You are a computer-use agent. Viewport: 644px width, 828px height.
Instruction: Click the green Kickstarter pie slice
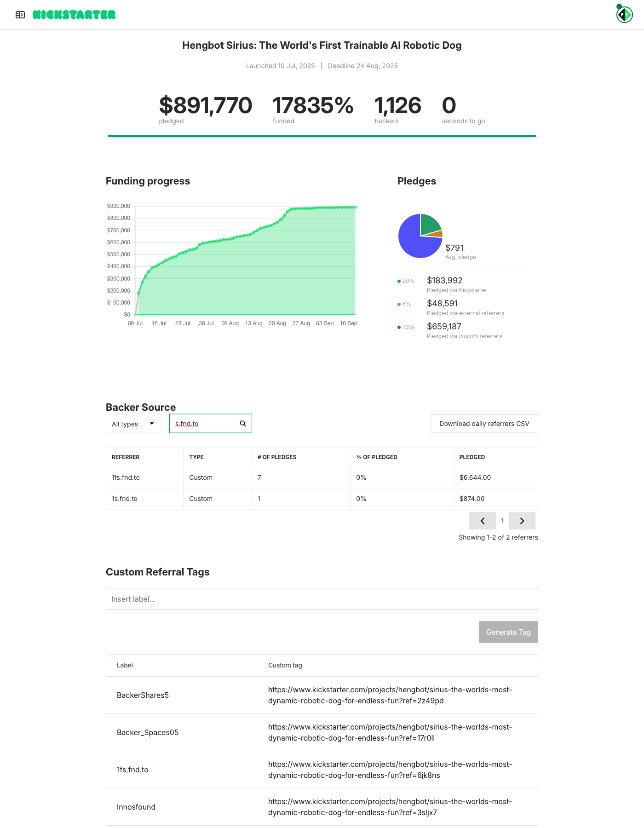tap(429, 225)
